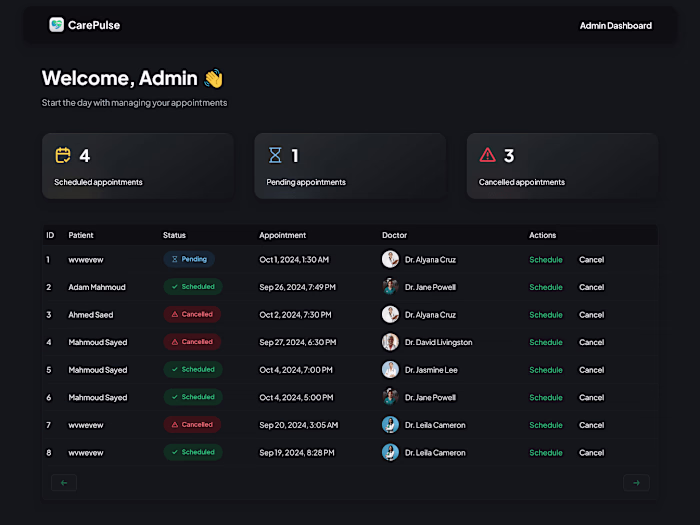Cancel the appointment in row 8
This screenshot has height=525, width=700.
591,453
